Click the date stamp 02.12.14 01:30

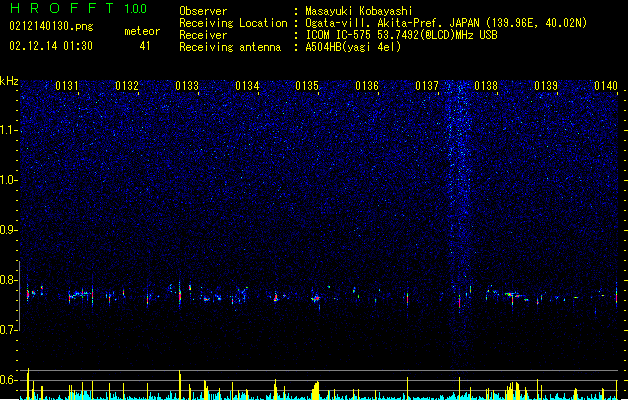[51, 46]
